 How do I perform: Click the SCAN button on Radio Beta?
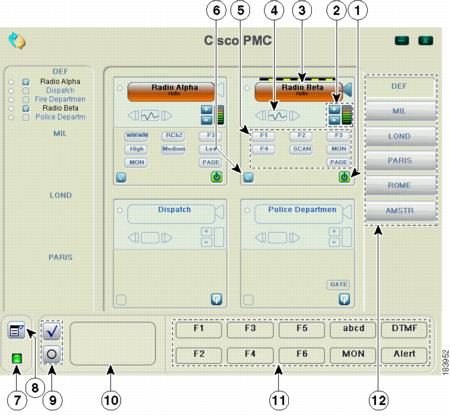coord(302,149)
